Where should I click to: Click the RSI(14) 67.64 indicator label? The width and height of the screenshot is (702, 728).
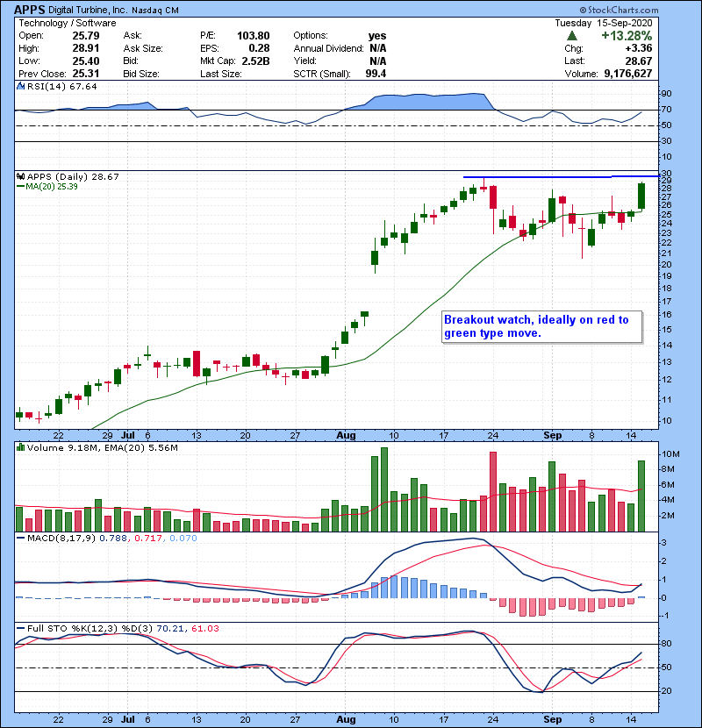(61, 86)
